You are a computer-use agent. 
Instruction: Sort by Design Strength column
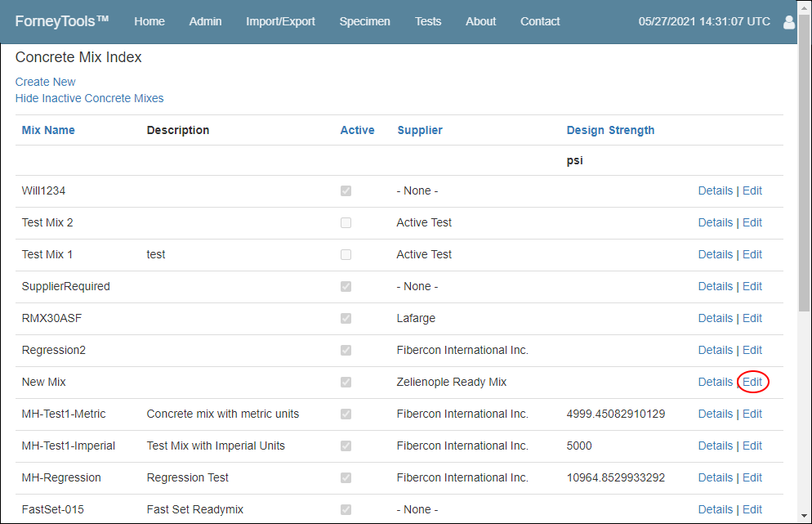click(x=610, y=130)
